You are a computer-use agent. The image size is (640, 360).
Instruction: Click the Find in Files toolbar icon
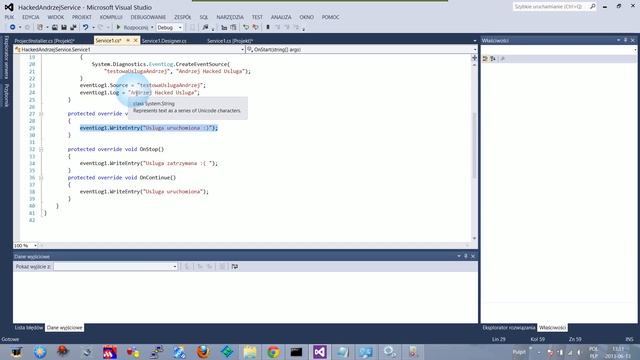pos(205,27)
